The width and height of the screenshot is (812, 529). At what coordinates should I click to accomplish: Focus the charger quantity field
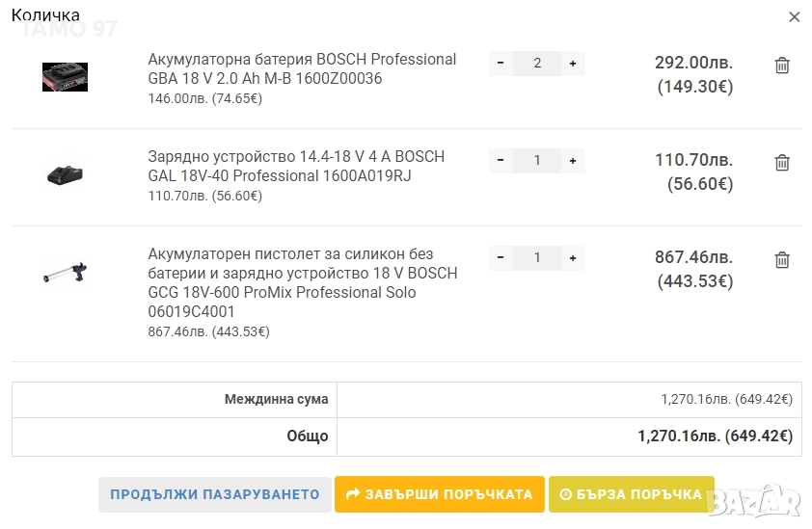click(x=537, y=161)
